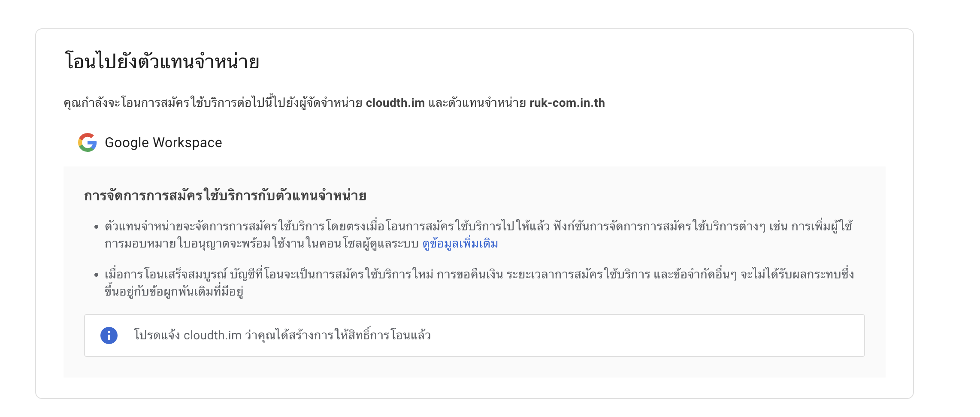Click the first bullet starting with ตัวแทนจำหน่ายจะจัดการ
980x417 pixels.
[478, 235]
